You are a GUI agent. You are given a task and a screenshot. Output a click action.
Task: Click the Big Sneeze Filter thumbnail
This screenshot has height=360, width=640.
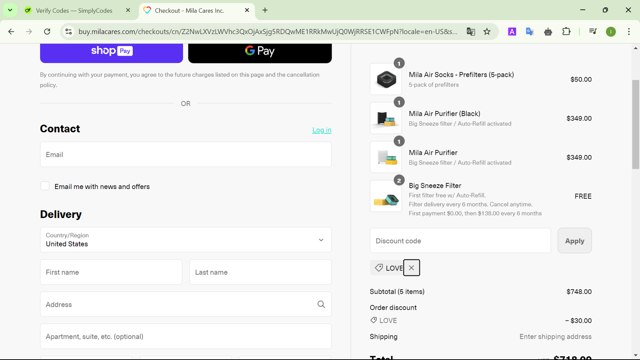386,196
